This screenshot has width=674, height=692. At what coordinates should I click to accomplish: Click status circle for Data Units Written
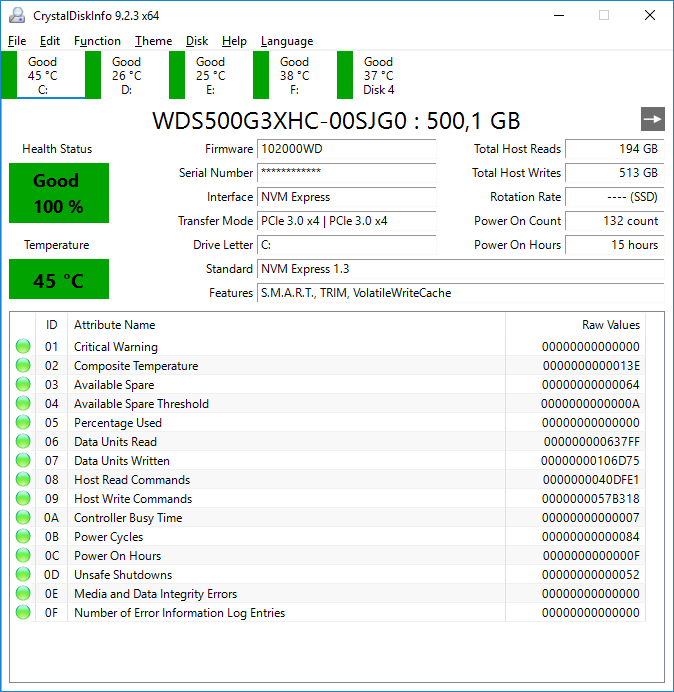tap(23, 460)
